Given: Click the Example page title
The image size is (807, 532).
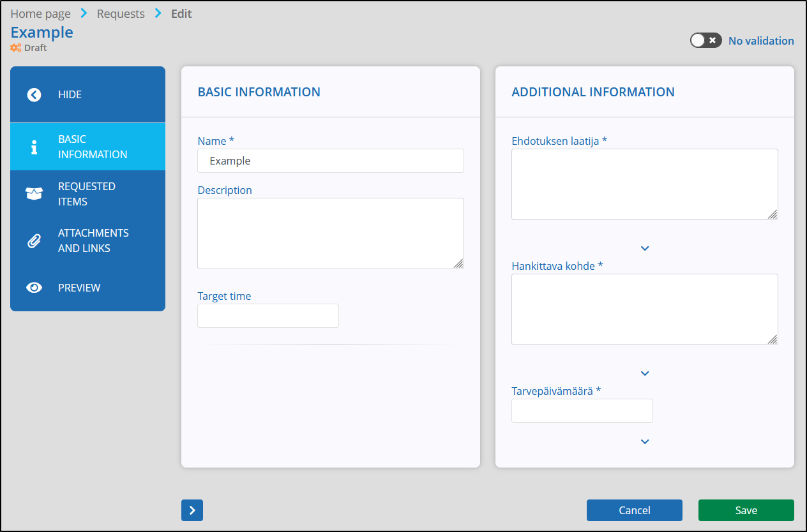Looking at the screenshot, I should pos(42,32).
